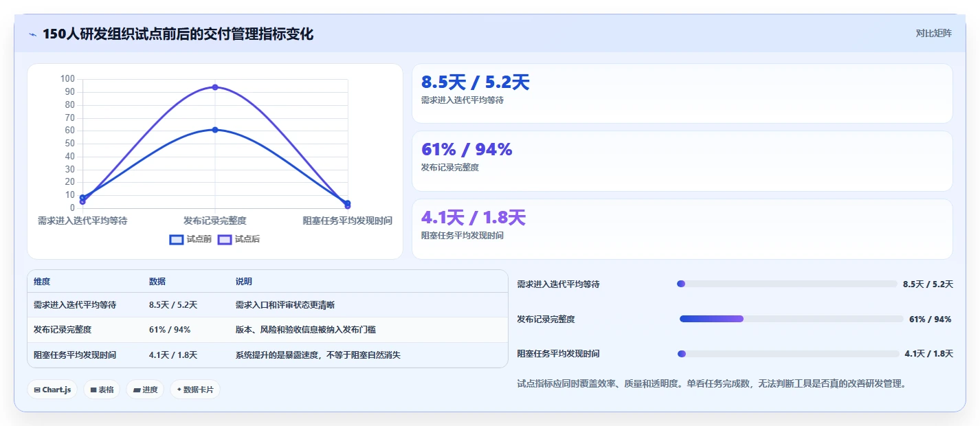Click 61% / 94% at the end of the progress bar
The height and width of the screenshot is (426, 980).
click(x=931, y=319)
